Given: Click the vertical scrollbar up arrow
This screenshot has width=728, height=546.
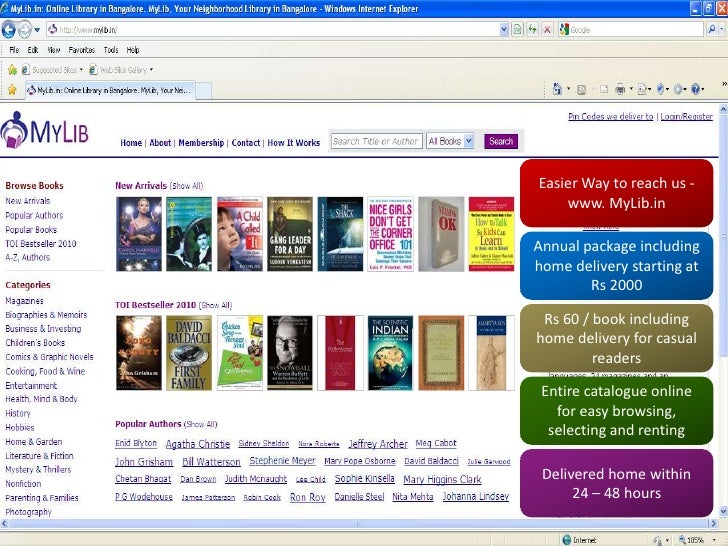Looking at the screenshot, I should tap(723, 110).
